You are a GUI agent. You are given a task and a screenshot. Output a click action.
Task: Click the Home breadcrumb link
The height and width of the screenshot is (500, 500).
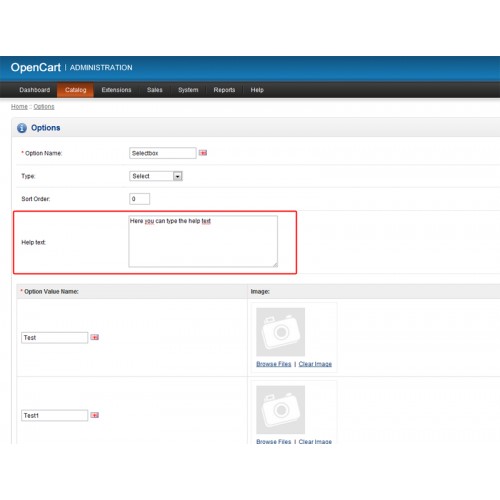point(19,107)
